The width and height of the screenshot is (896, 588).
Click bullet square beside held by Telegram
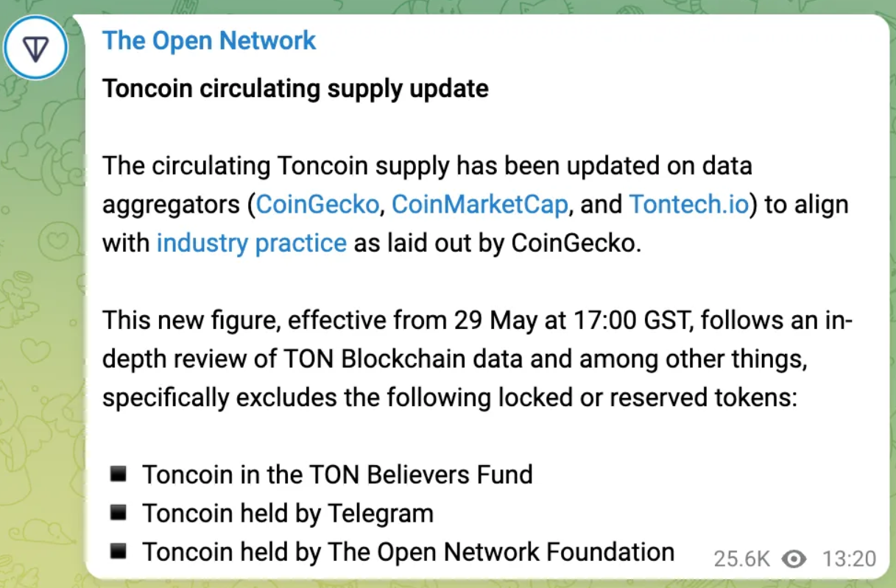coord(117,512)
